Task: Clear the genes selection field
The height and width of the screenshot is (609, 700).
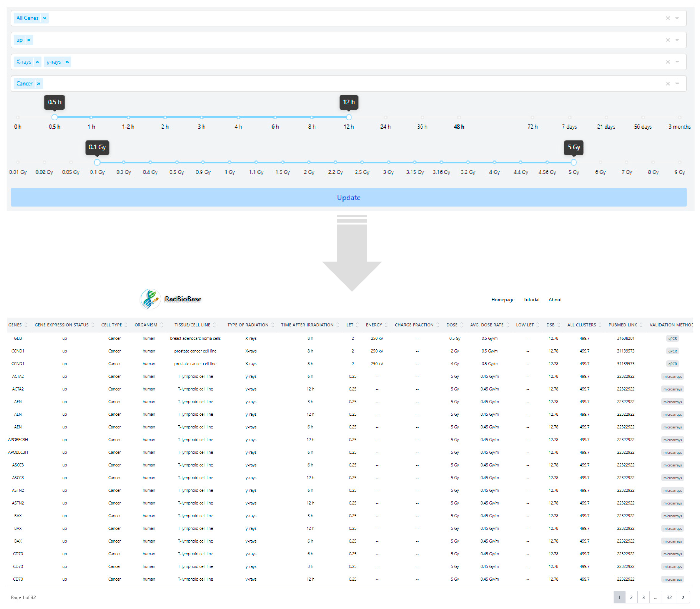Action: point(667,18)
